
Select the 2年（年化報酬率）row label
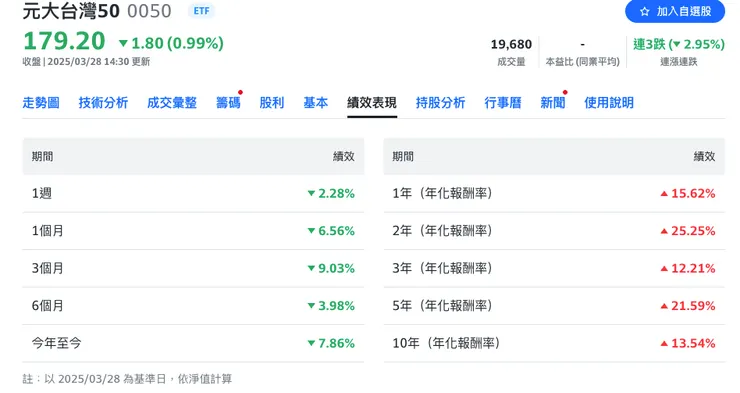[443, 231]
